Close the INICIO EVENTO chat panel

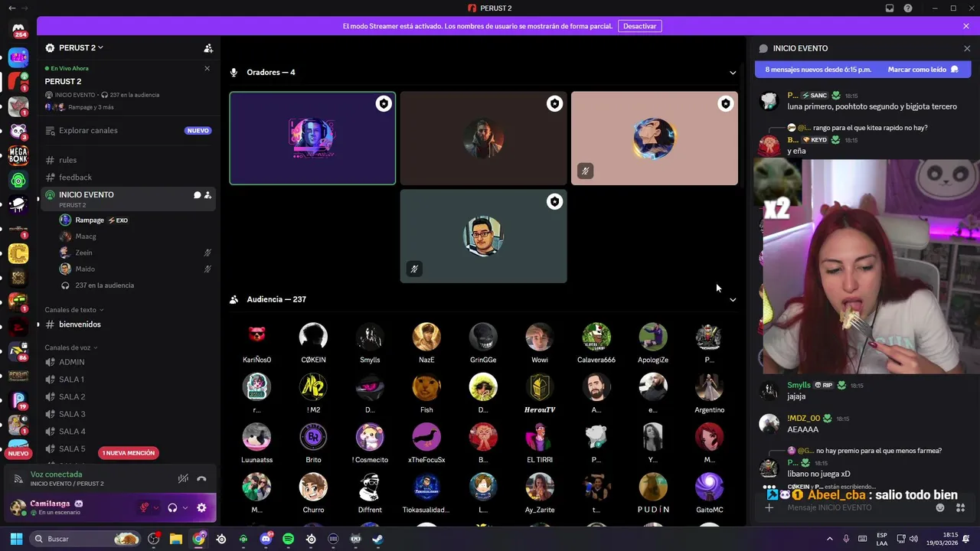(966, 48)
